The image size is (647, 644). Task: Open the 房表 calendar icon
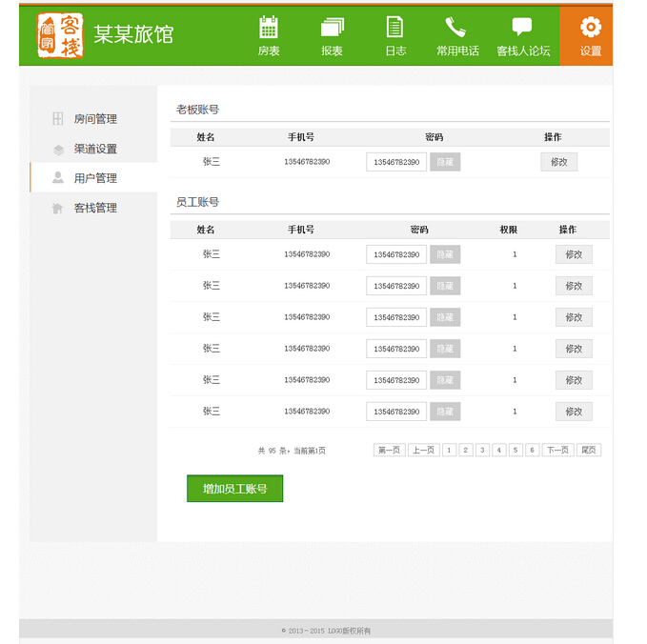click(x=269, y=28)
